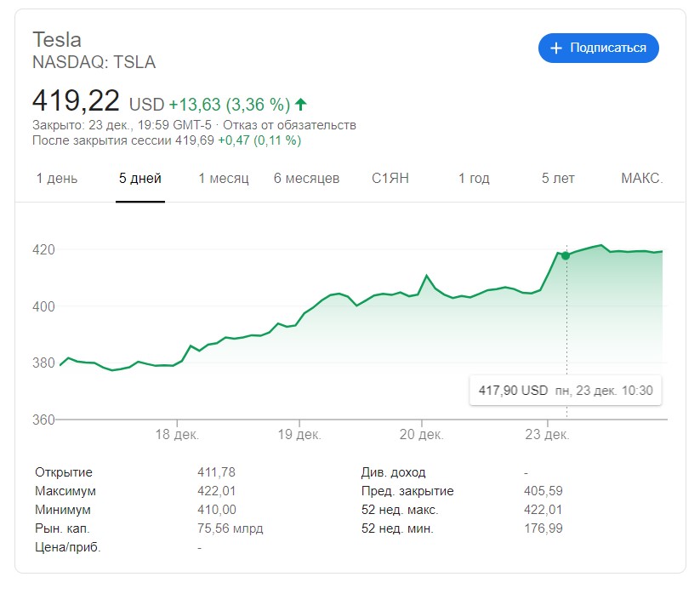Select the 1 день tab
Image resolution: width=700 pixels, height=594 pixels.
pyautogui.click(x=57, y=178)
